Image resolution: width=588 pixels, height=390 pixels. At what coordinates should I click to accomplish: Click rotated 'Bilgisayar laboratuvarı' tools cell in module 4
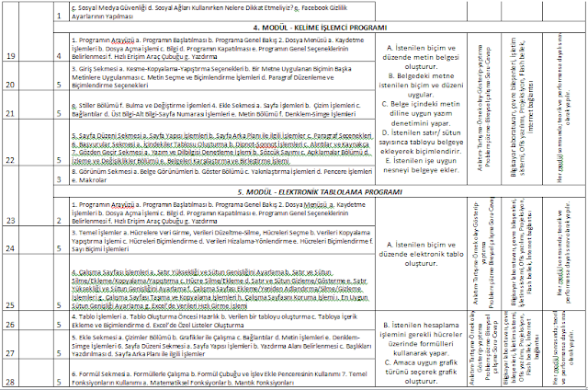point(522,109)
